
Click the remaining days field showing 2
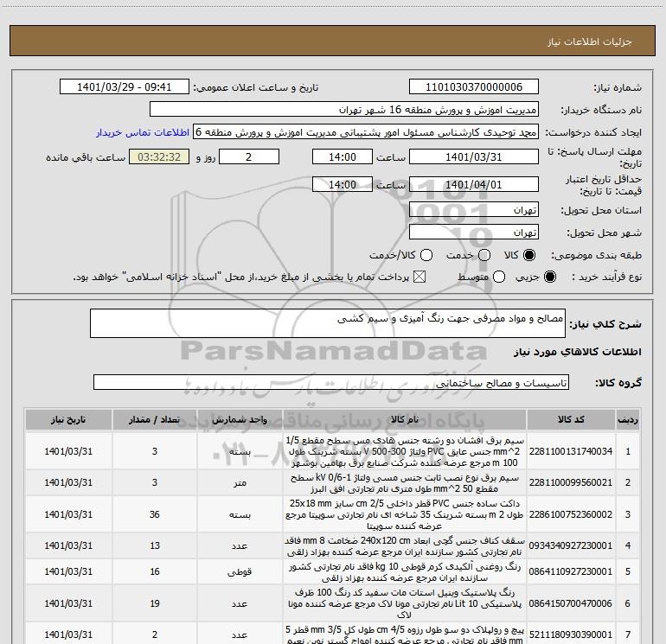[x=249, y=157]
